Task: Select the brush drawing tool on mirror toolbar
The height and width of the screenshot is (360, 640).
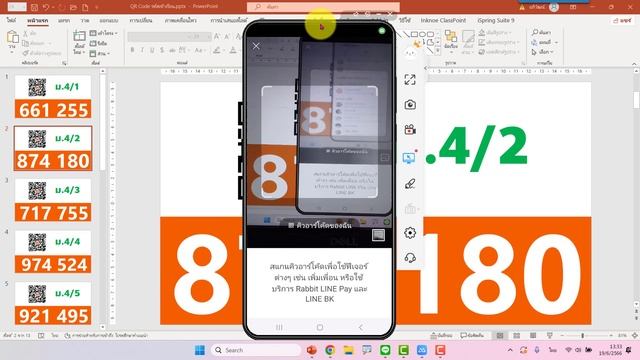Action: click(410, 184)
